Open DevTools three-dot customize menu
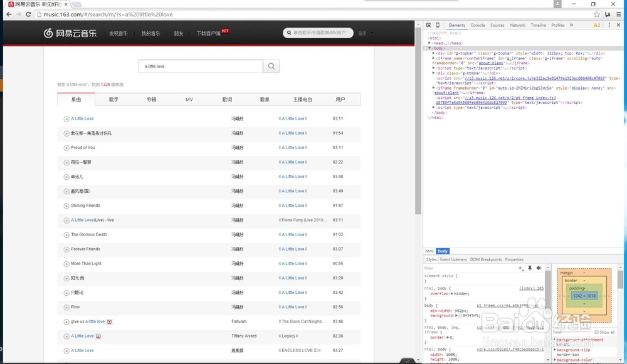This screenshot has height=364, width=627. click(609, 25)
